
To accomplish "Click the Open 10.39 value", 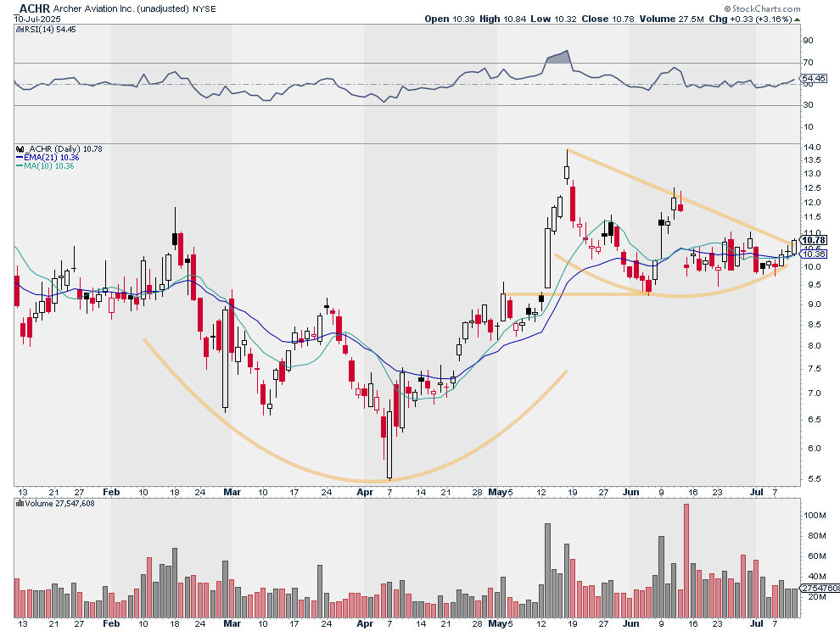I will (x=450, y=19).
